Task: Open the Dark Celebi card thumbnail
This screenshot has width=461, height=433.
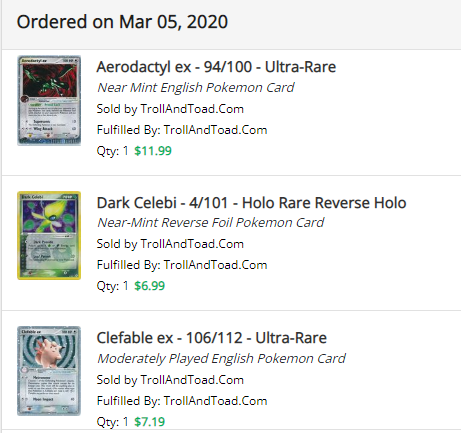Action: coord(49,235)
